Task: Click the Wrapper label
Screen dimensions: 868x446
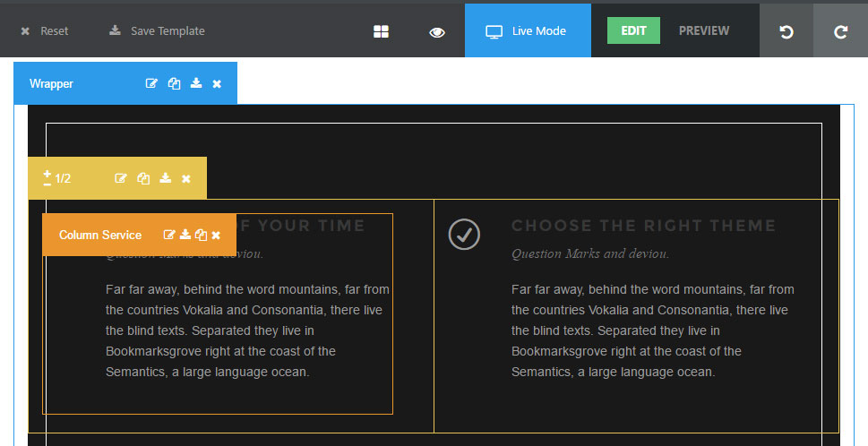Action: pyautogui.click(x=51, y=83)
